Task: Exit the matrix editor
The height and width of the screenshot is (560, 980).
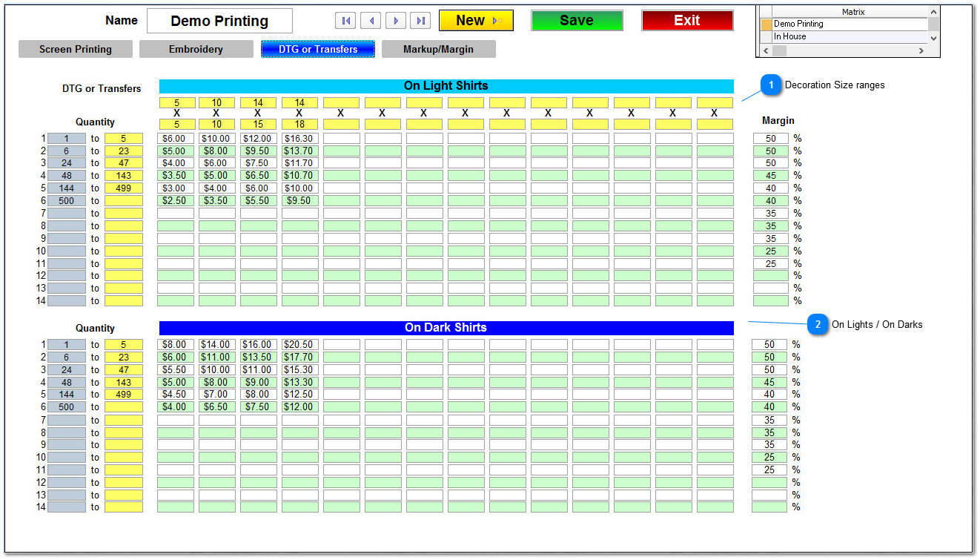Action: (686, 20)
